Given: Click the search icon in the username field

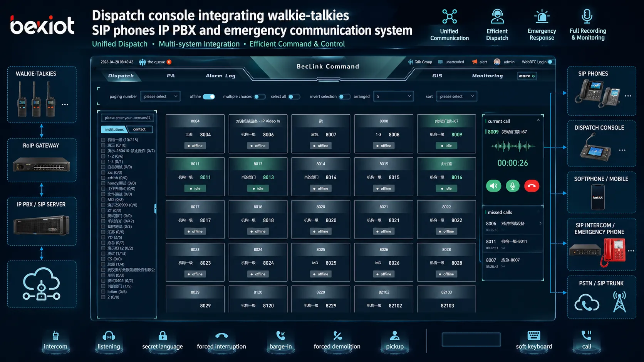Looking at the screenshot, I should pos(149,118).
